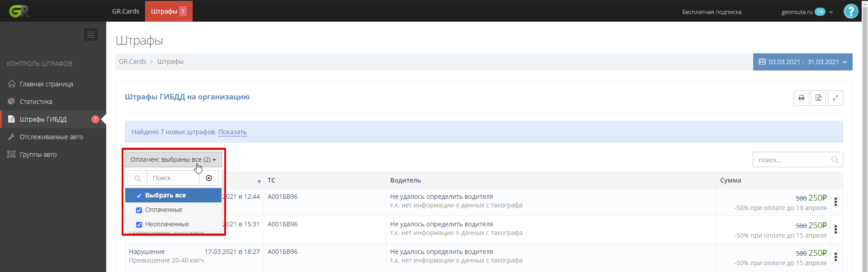This screenshot has height=272, width=868.
Task: Open 'Статистика' in the sidebar
Action: [x=36, y=102]
